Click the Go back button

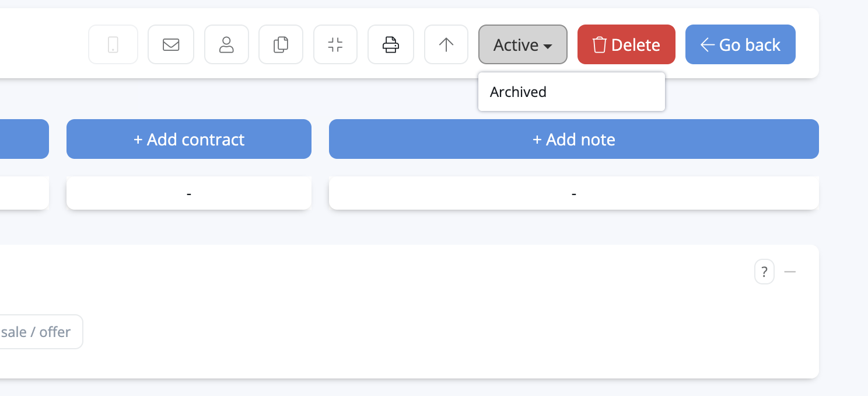coord(740,44)
